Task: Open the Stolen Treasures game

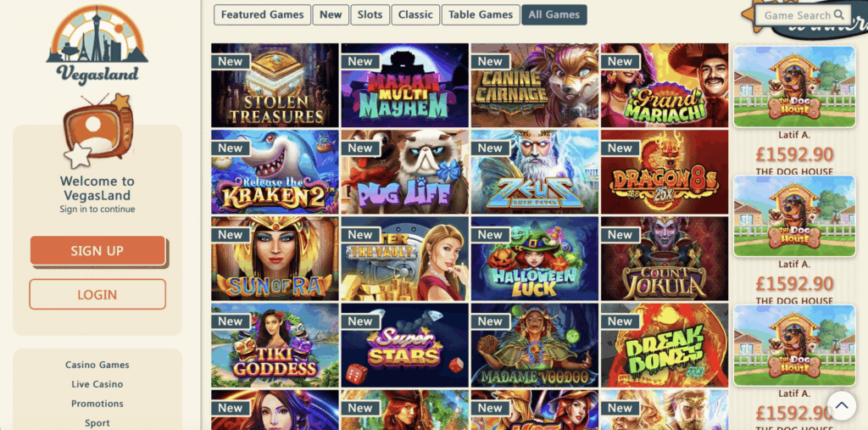Action: click(x=275, y=86)
